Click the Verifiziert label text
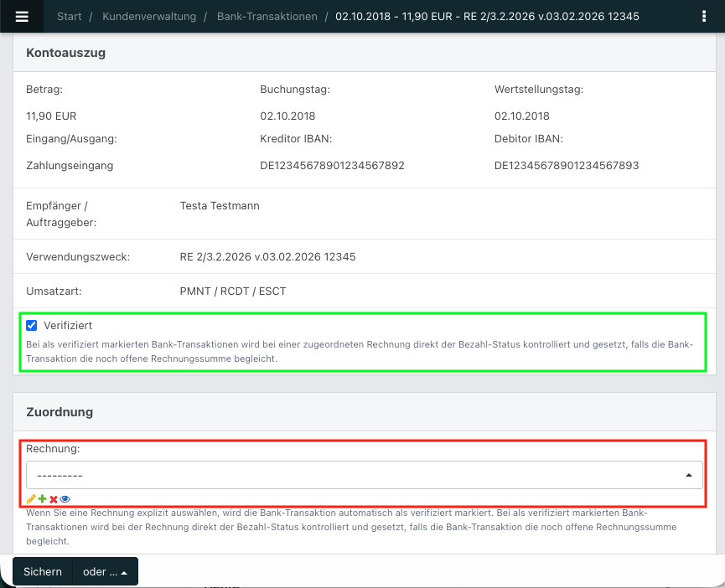 click(x=68, y=325)
